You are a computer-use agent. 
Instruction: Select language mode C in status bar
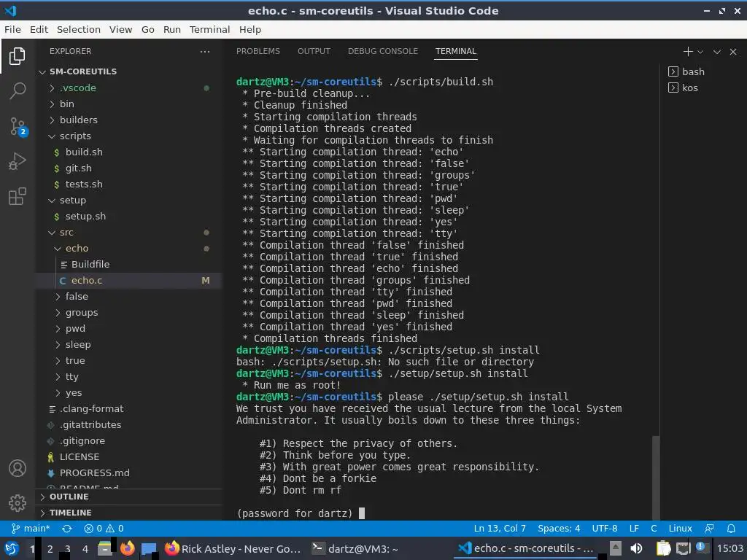[654, 528]
